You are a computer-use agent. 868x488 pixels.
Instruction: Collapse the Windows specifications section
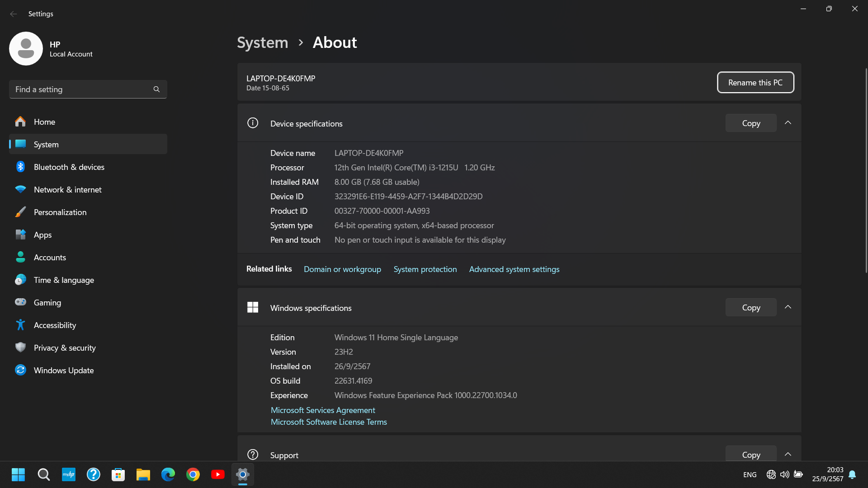pyautogui.click(x=788, y=307)
